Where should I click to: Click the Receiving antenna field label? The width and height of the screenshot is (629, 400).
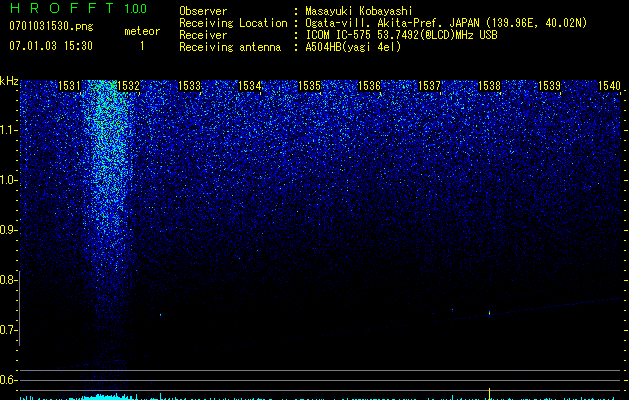230,47
